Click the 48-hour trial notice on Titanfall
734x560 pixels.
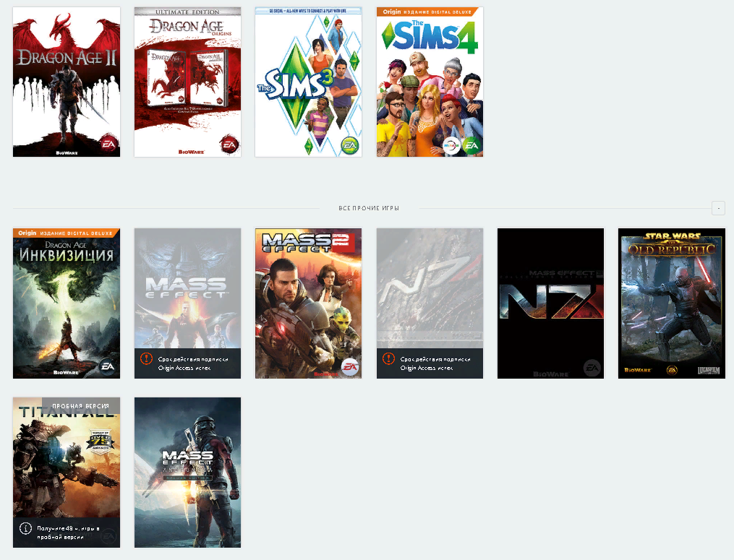[67, 533]
